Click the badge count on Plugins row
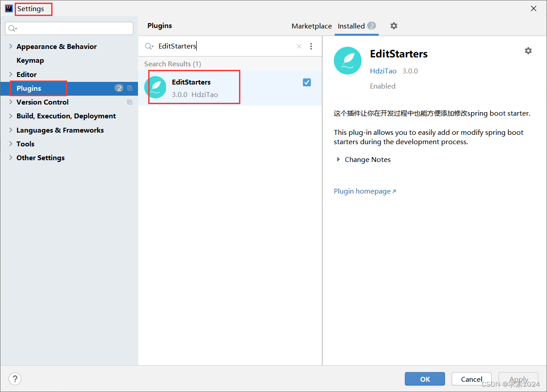 coord(119,88)
